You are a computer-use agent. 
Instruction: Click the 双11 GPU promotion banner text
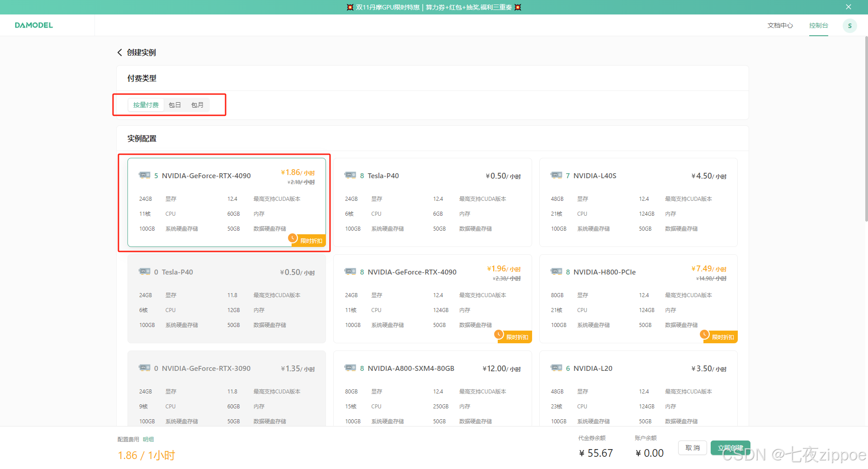pos(434,7)
